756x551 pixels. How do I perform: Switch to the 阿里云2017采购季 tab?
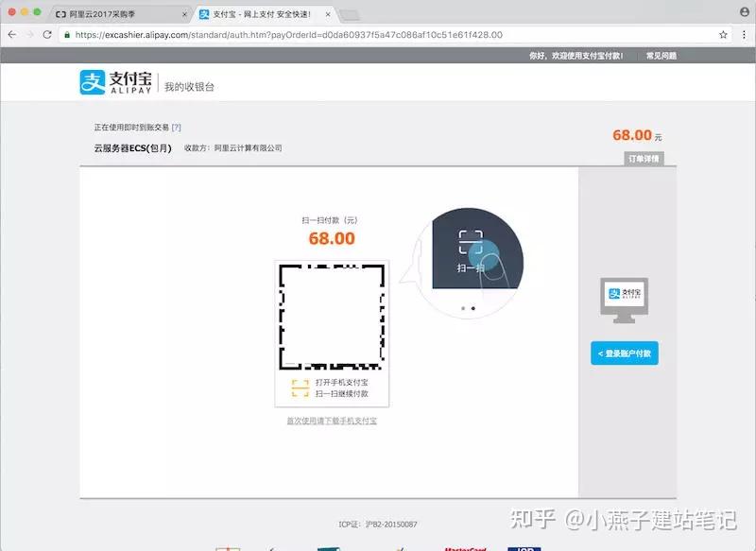(121, 14)
